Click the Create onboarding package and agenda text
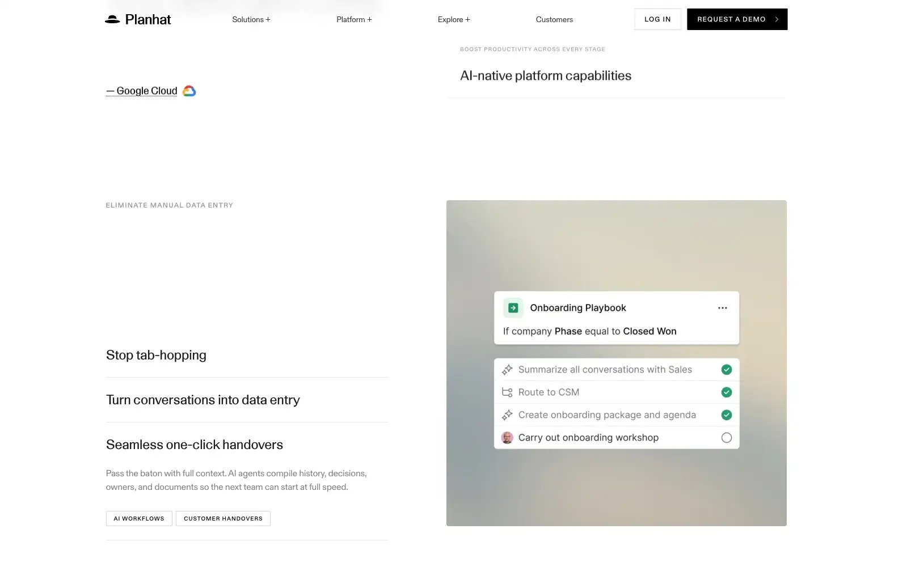The height and width of the screenshot is (588, 911). [x=607, y=415]
